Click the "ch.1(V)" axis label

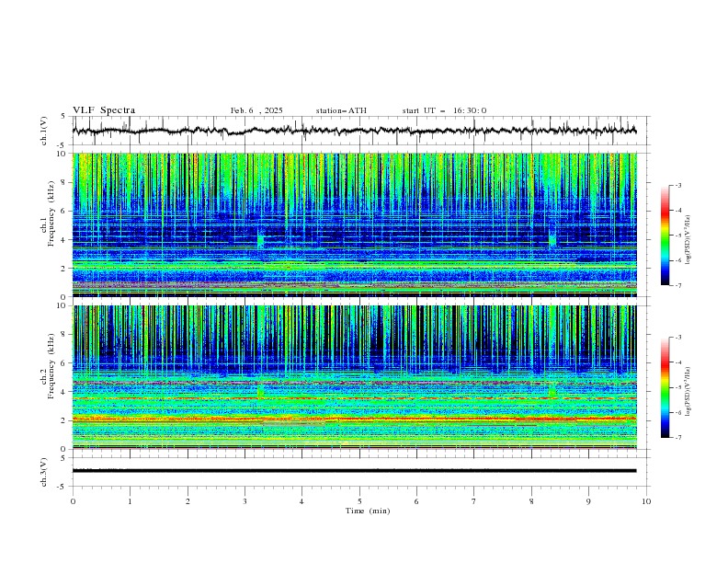(x=44, y=131)
